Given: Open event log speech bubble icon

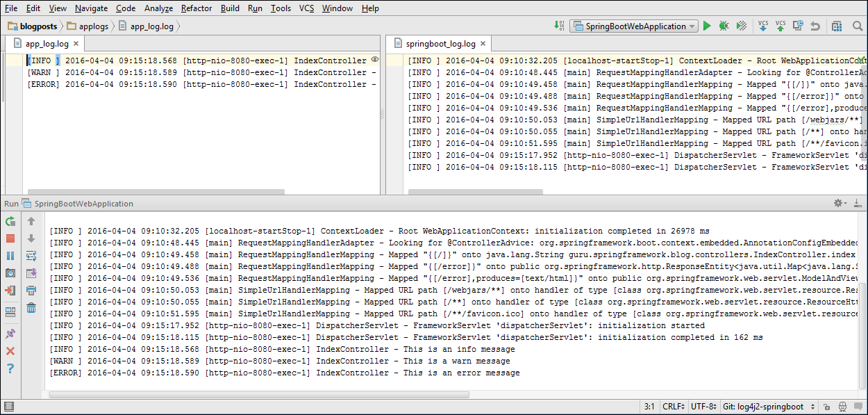Looking at the screenshot, I should (x=858, y=407).
